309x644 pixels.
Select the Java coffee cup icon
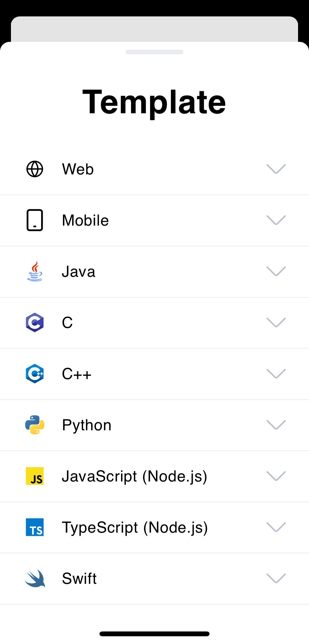35,271
